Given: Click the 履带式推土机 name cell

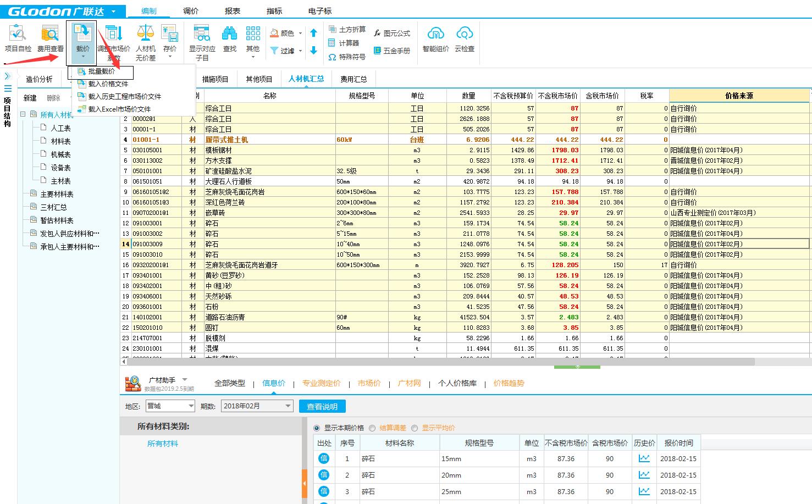Looking at the screenshot, I should (x=270, y=140).
